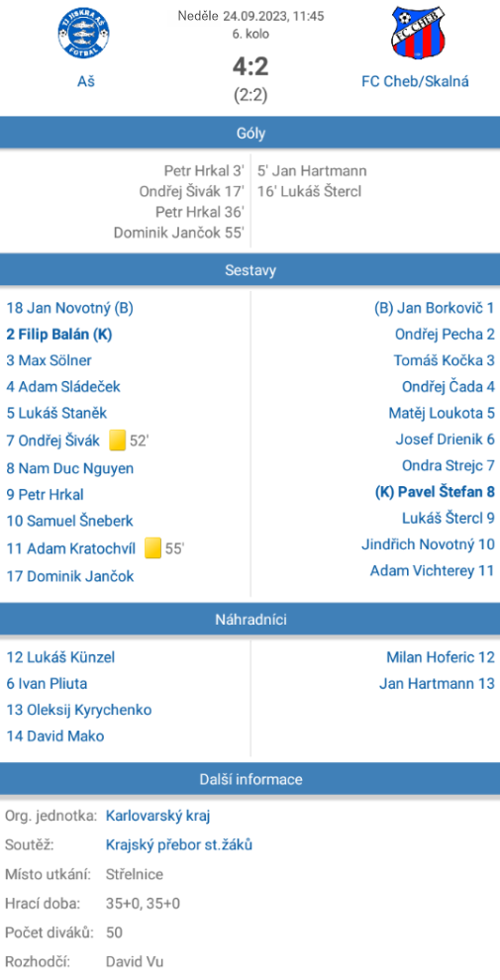Select the Sestavy section header

pyautogui.click(x=250, y=270)
